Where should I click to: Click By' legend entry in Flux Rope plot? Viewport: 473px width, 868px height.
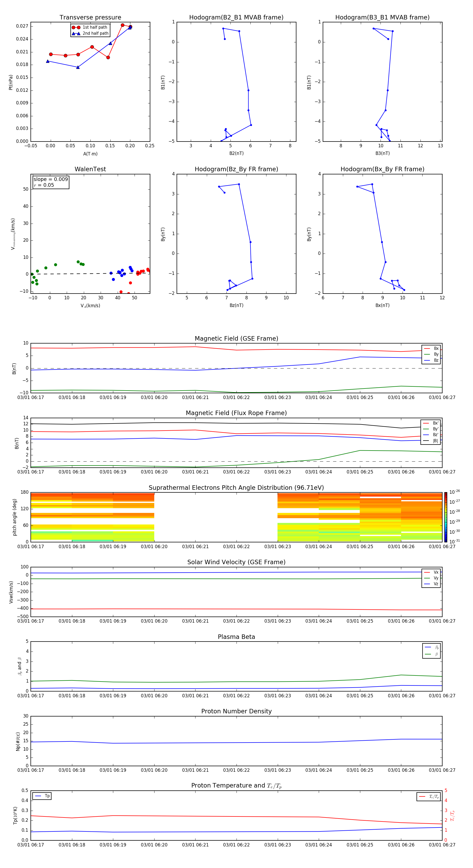(431, 429)
